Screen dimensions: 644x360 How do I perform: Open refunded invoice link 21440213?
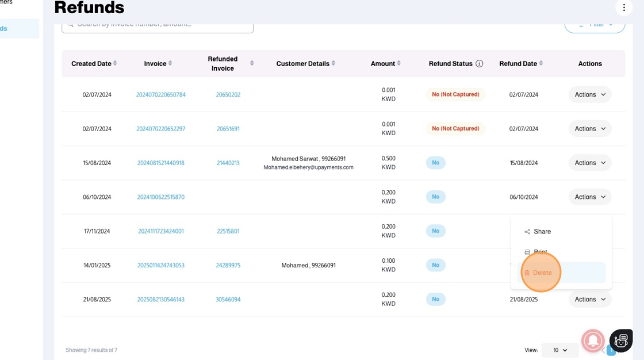pyautogui.click(x=228, y=163)
